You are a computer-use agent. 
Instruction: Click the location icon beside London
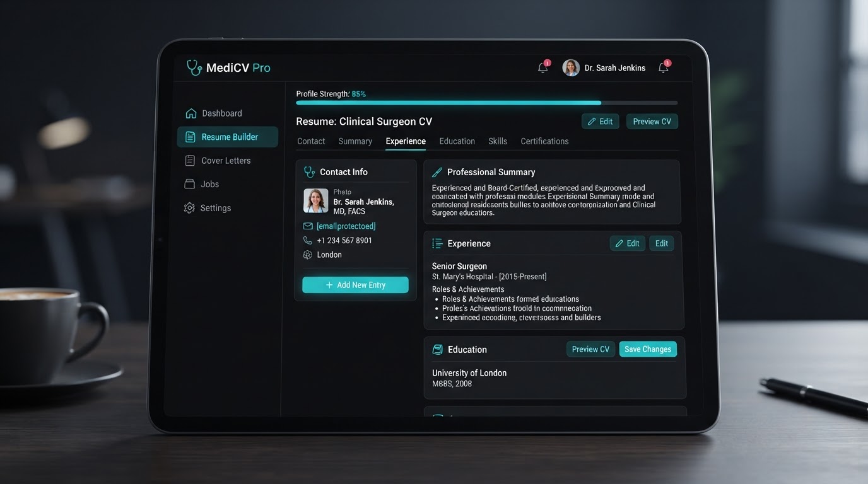tap(308, 255)
